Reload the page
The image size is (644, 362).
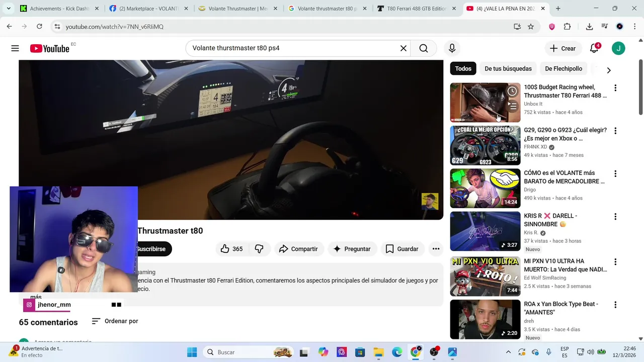[39, 27]
